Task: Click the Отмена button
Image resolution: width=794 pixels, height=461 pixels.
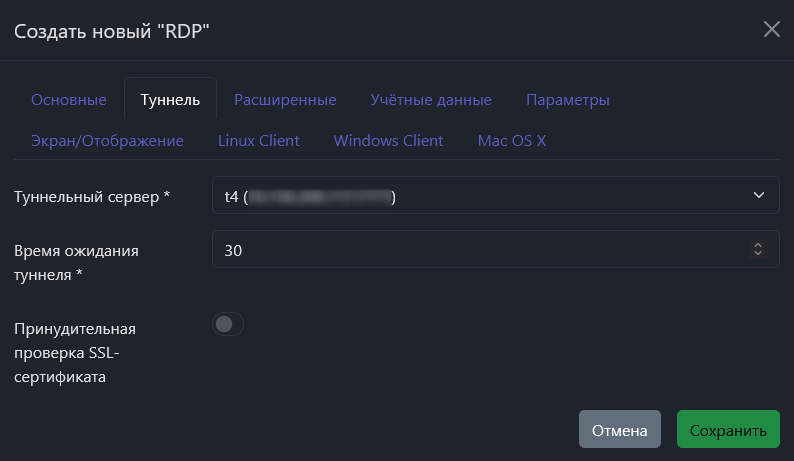Action: click(619, 431)
